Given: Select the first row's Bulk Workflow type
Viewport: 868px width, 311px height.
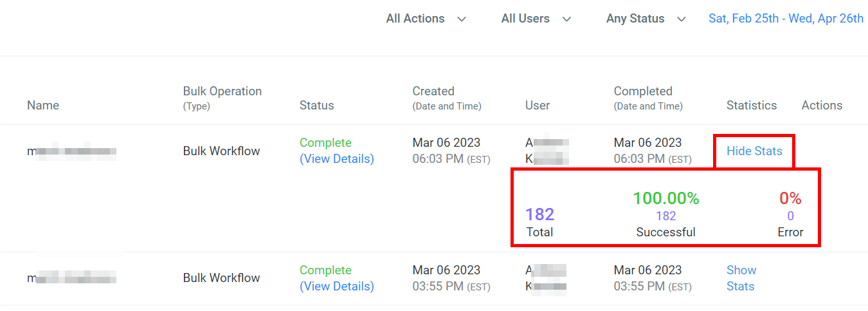Looking at the screenshot, I should (x=221, y=151).
